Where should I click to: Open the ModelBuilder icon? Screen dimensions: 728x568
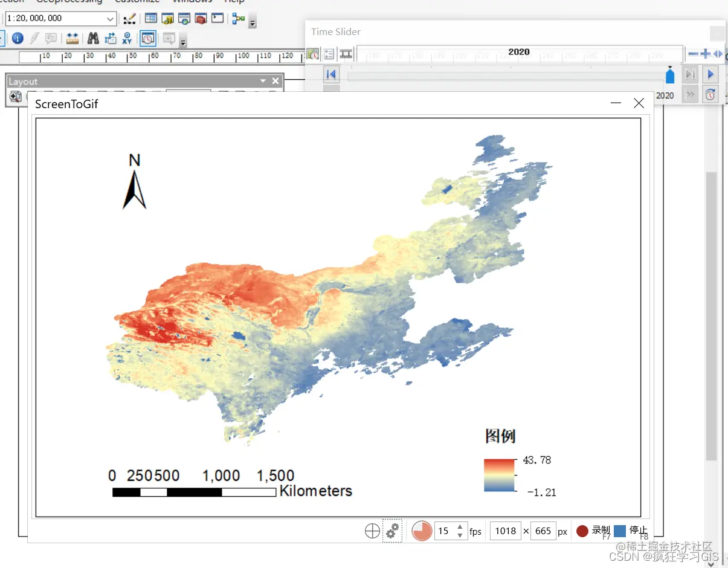[x=239, y=19]
